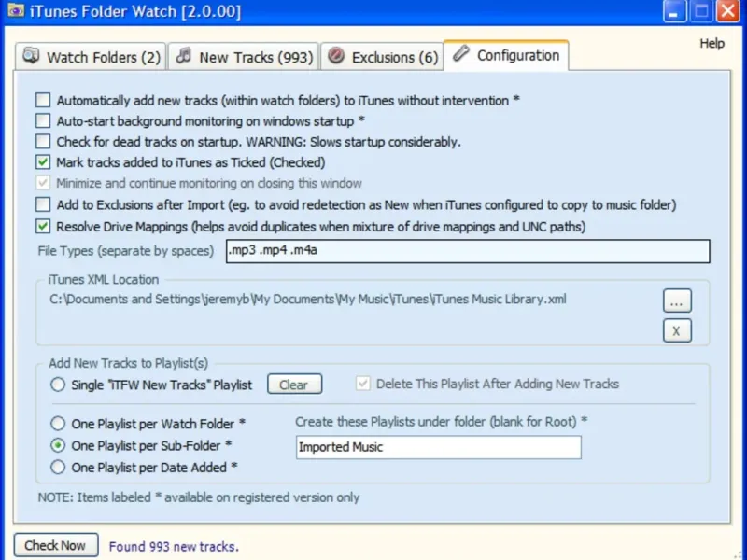Viewport: 747px width, 560px height.
Task: Select One Playlist per Sub-Folder
Action: pyautogui.click(x=58, y=445)
